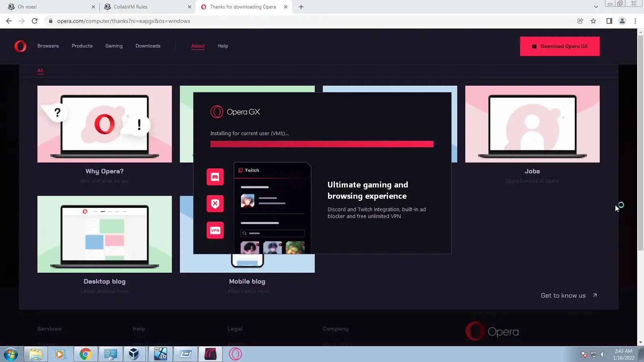Open the Mobile blog link

(x=247, y=282)
